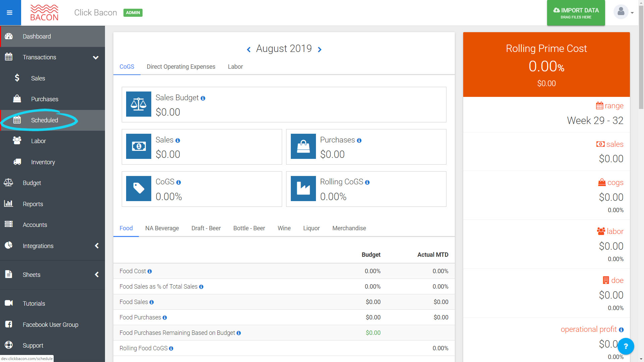Click the Rolling CoGS info icon

click(x=367, y=182)
